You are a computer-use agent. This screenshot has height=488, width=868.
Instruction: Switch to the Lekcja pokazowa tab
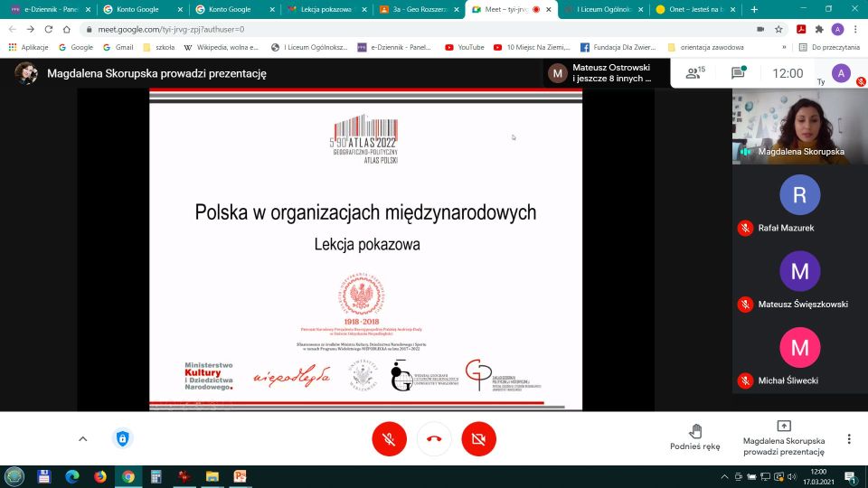click(x=325, y=9)
